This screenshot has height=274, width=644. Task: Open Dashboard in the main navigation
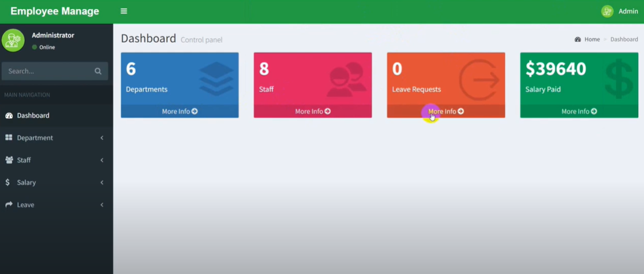(33, 116)
